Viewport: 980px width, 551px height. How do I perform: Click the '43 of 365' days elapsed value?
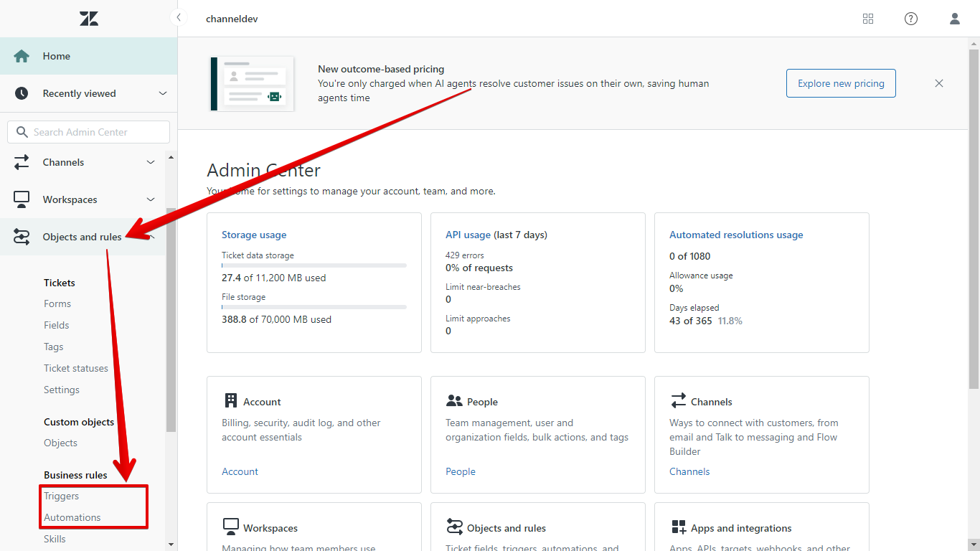click(691, 321)
